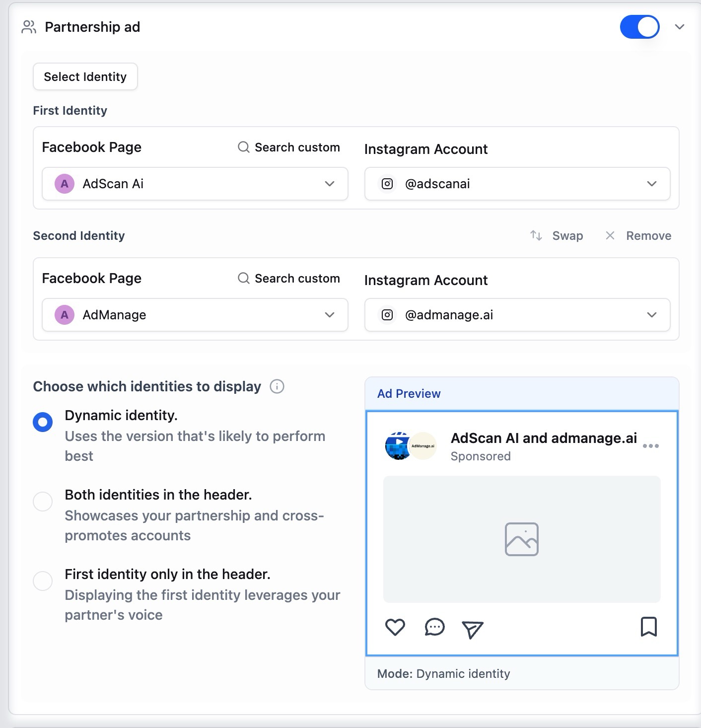Viewport: 701px width, 728px height.
Task: Click the three-dot menu on the ad preview
Action: (x=651, y=446)
